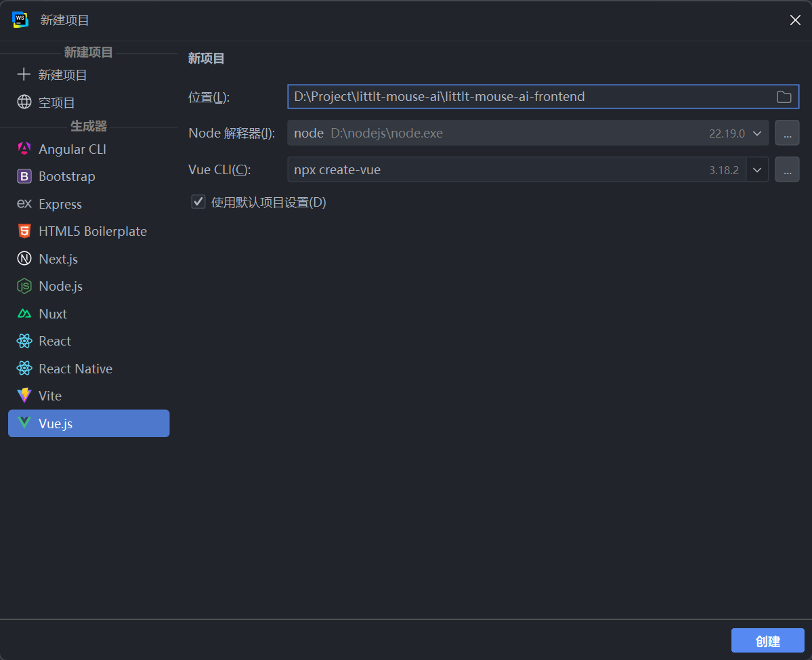
Task: Uncheck 使用默认项目设置 checkbox
Action: tap(198, 202)
